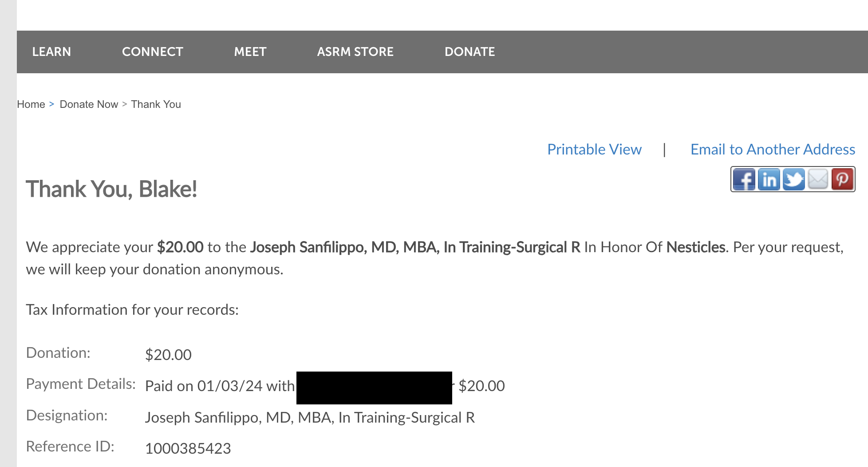The height and width of the screenshot is (467, 868).
Task: Open the CONNECT menu
Action: click(x=152, y=52)
